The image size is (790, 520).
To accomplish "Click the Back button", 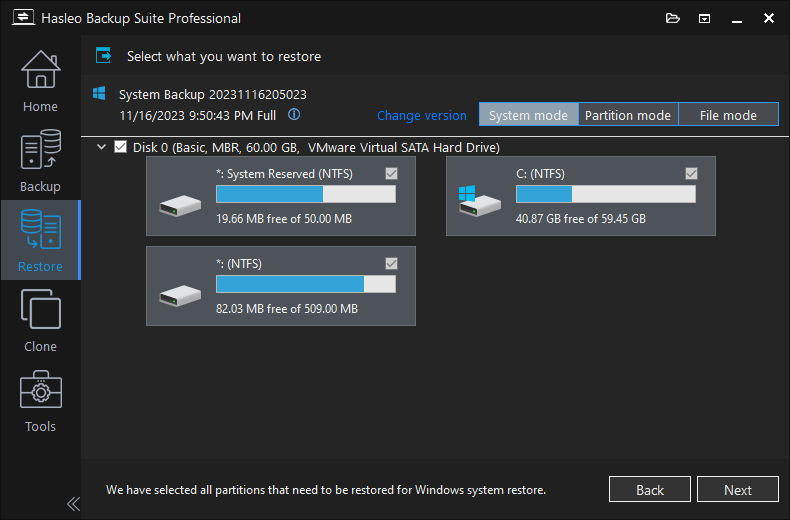I will pos(650,489).
